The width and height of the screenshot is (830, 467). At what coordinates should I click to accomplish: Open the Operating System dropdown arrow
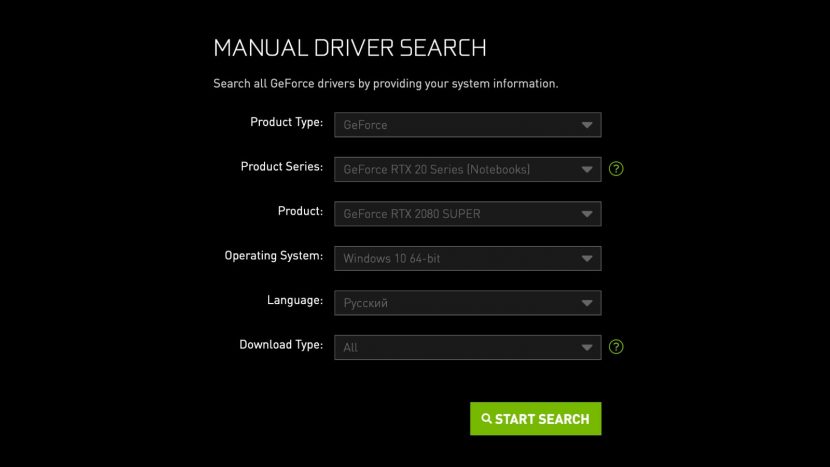pos(586,258)
